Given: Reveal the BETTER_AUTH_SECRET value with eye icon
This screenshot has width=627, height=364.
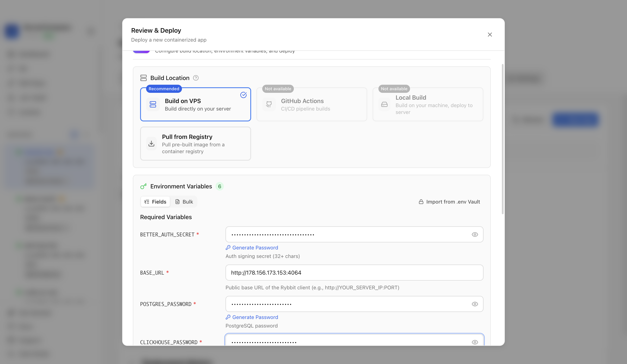Looking at the screenshot, I should click(475, 234).
